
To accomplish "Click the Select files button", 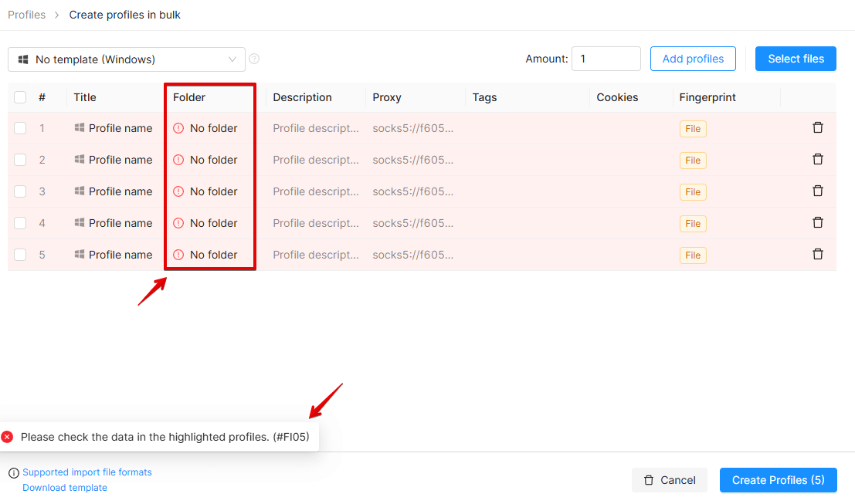I will tap(796, 59).
